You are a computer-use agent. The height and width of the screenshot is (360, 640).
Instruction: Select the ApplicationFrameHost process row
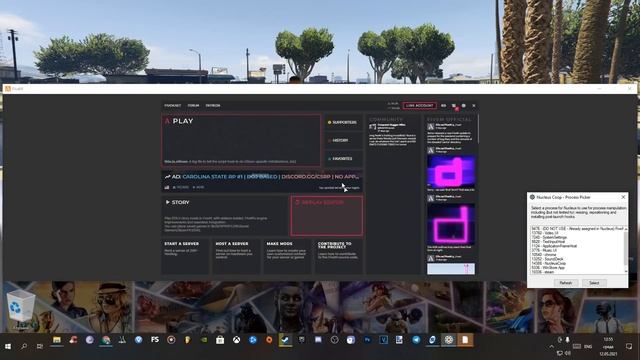click(578, 246)
